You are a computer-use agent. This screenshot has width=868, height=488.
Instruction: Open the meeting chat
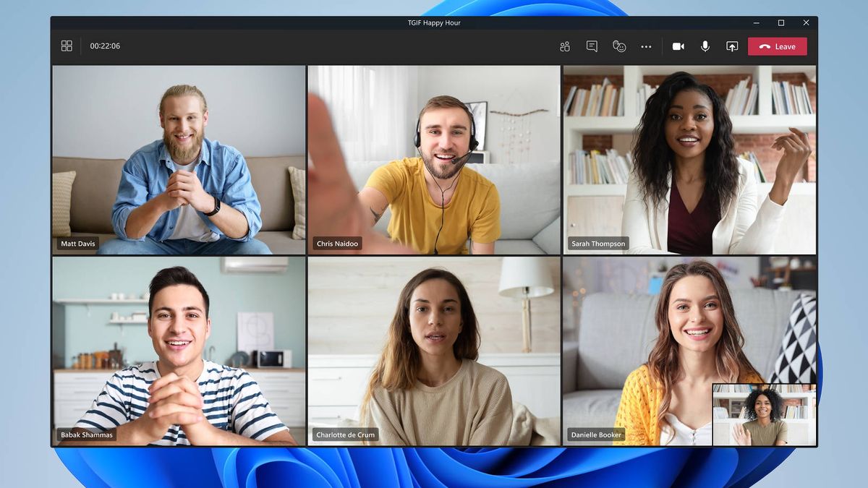[592, 46]
